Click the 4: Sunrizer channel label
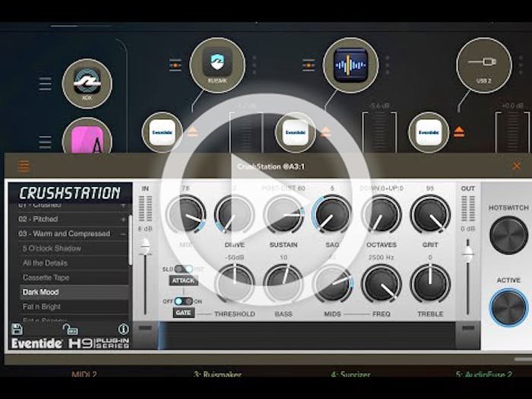Screen dimensions: 532x399 tap(350, 374)
